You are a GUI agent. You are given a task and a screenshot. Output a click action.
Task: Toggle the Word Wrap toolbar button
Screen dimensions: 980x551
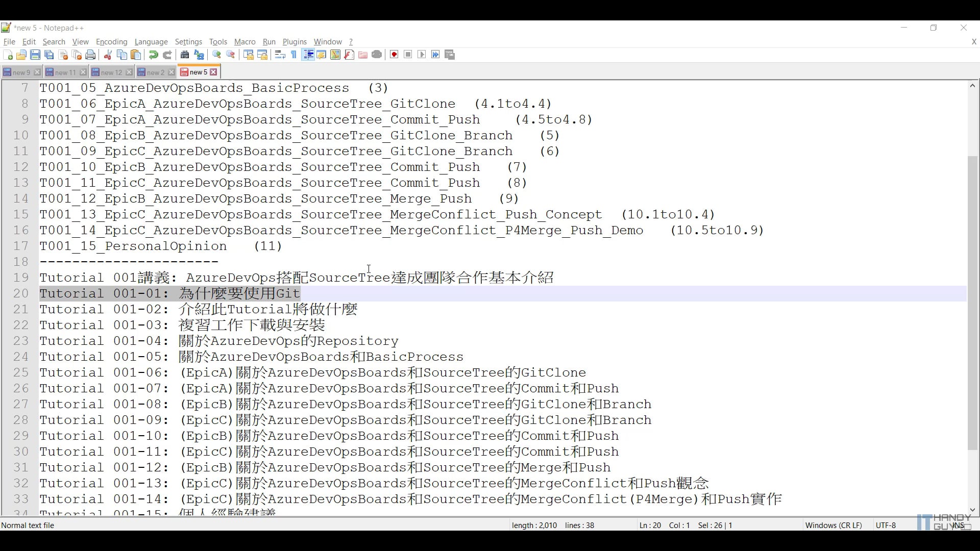click(x=280, y=55)
